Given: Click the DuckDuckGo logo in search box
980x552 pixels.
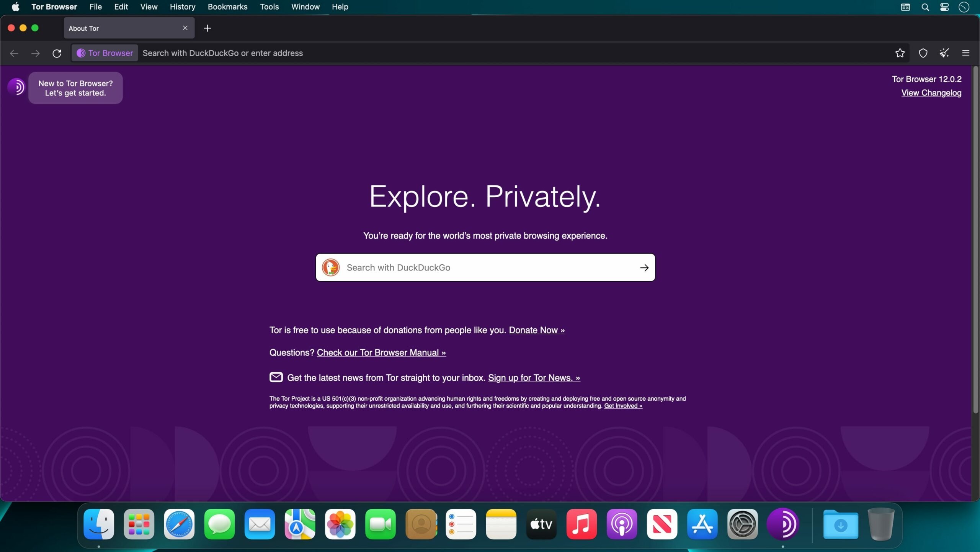Looking at the screenshot, I should pos(331,267).
